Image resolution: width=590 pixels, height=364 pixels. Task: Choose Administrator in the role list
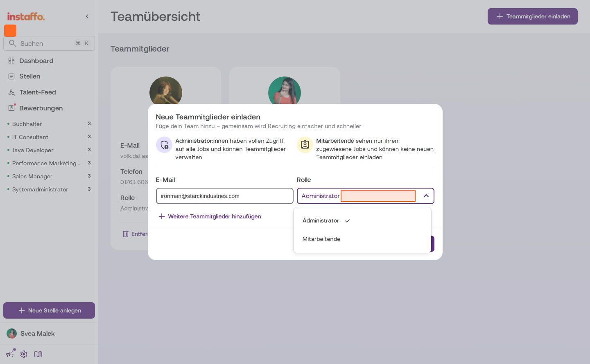[x=362, y=220]
